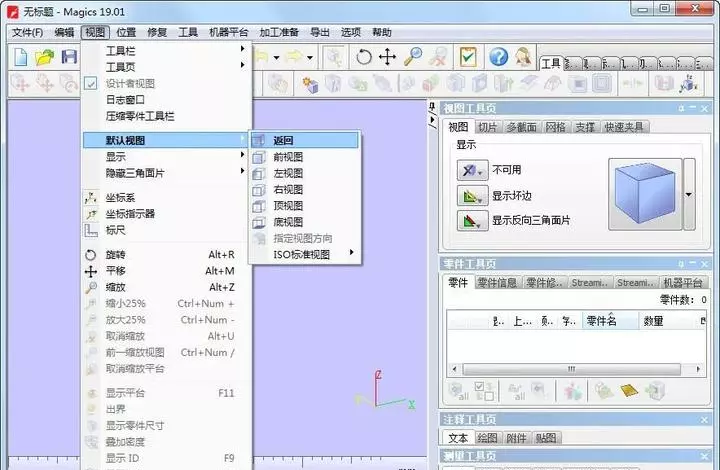Click the Rotate view toolbar icon
Viewport: 720px width, 470px height.
(365, 57)
